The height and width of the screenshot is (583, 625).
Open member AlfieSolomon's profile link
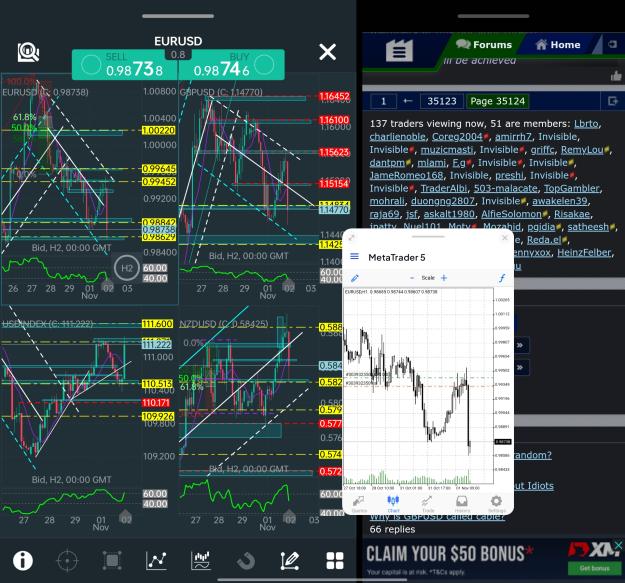[511, 214]
